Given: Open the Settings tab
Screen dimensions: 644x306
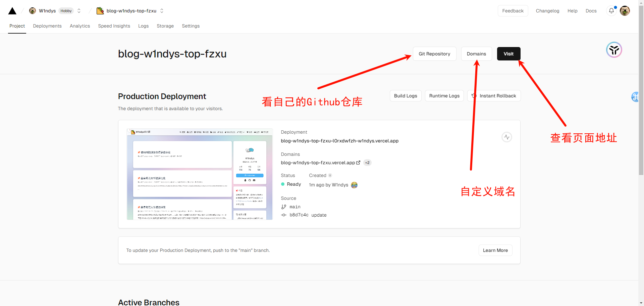Looking at the screenshot, I should coord(191,26).
